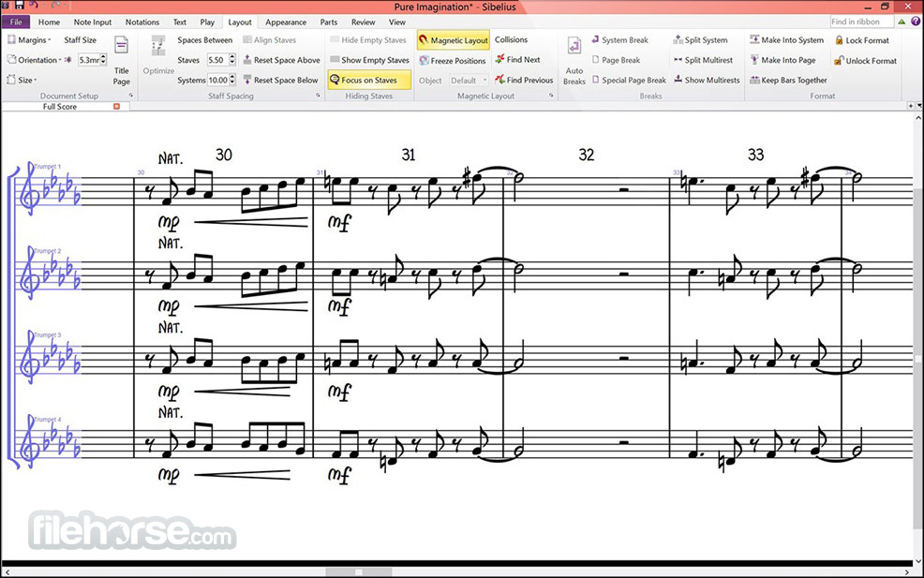Click the Save icon in title bar
This screenshot has height=578, width=924.
19,6
